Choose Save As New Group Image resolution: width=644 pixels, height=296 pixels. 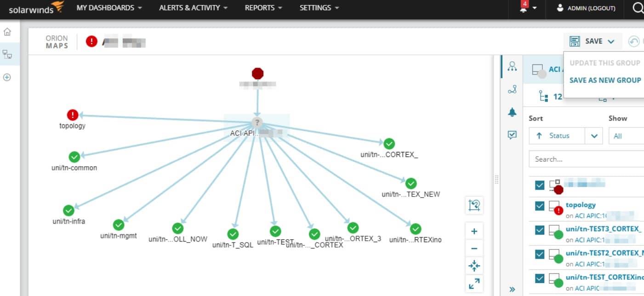coord(605,80)
